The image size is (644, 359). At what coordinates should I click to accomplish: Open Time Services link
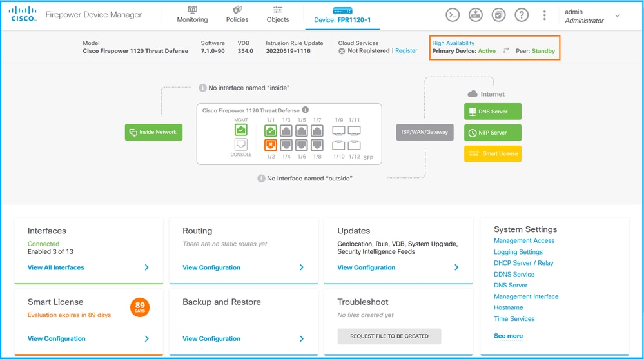pyautogui.click(x=514, y=319)
